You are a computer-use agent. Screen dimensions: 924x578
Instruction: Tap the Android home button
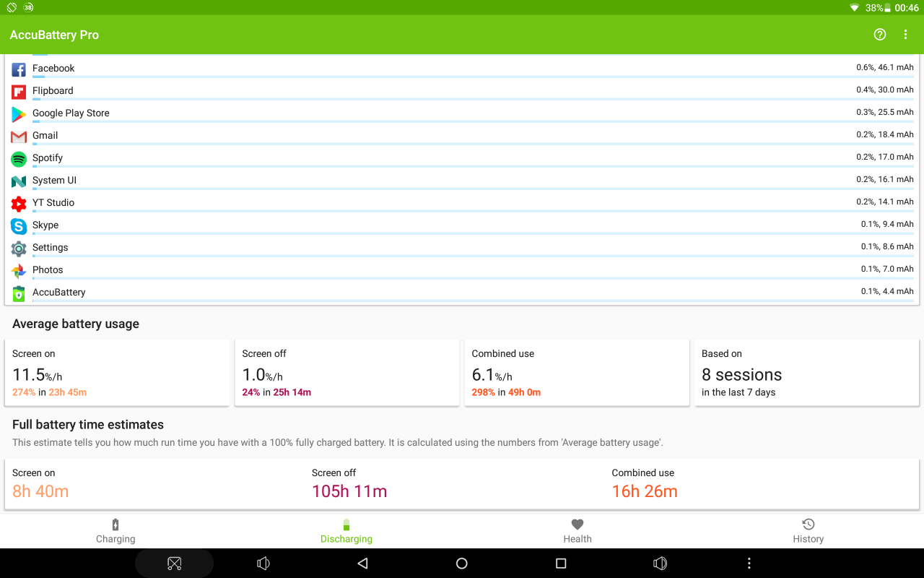(462, 564)
